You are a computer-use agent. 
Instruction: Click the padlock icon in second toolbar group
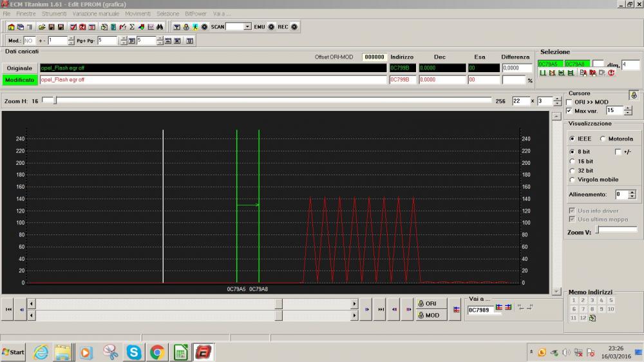pos(186,27)
